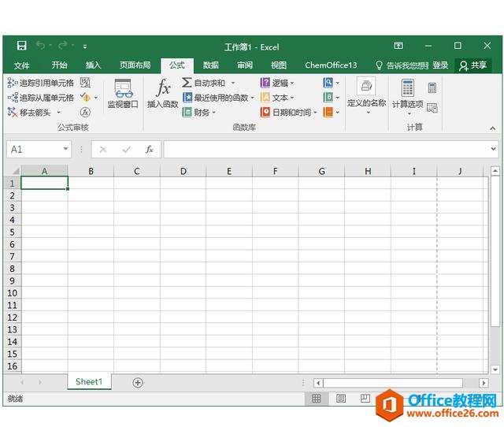504x427 pixels.
Task: Open the 逻辑 functions dropdown
Action: tap(277, 83)
